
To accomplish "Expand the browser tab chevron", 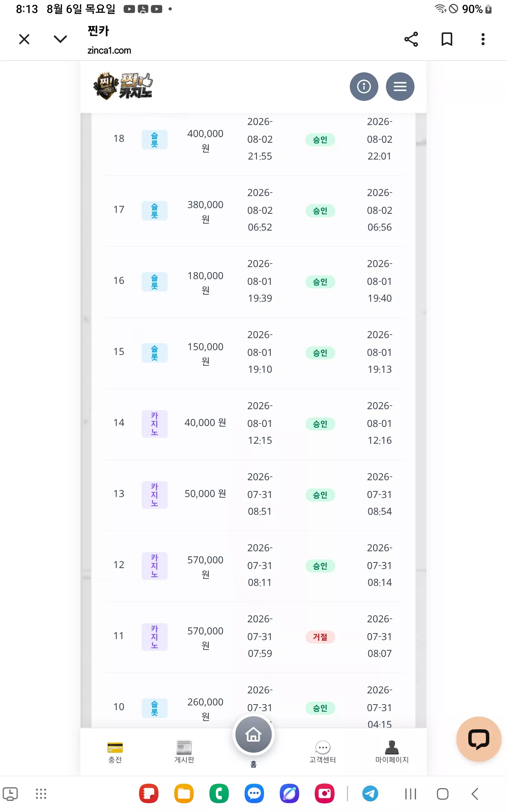I will [x=60, y=39].
